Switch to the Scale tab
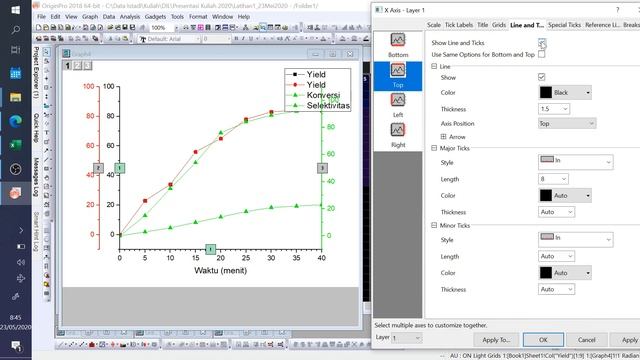 (x=434, y=25)
